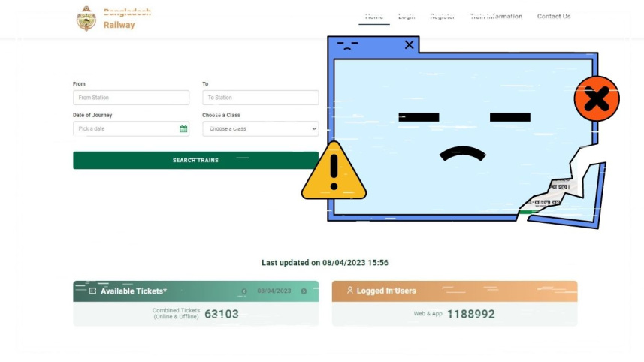Click the 08/04/2023 date in tickets header
Viewport: 644px width, 362px height.
click(274, 291)
